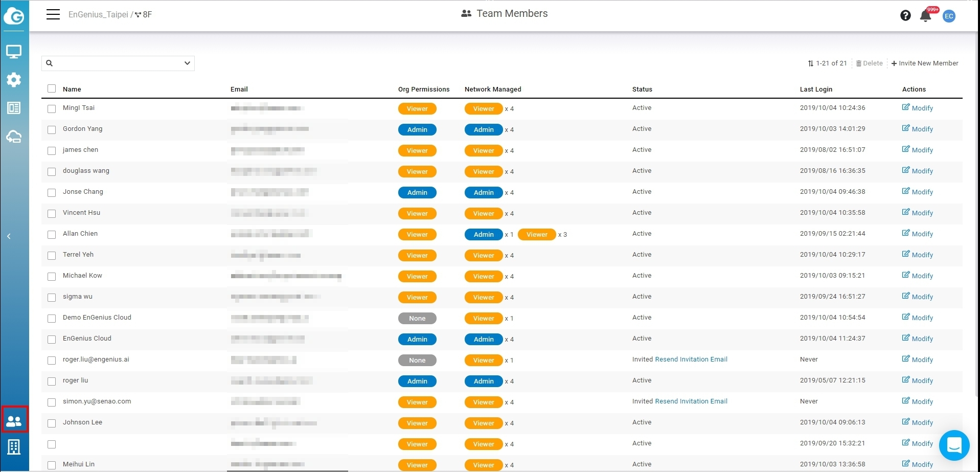Open the hamburger navigation menu
Image resolution: width=980 pixels, height=472 pixels.
pyautogui.click(x=53, y=14)
